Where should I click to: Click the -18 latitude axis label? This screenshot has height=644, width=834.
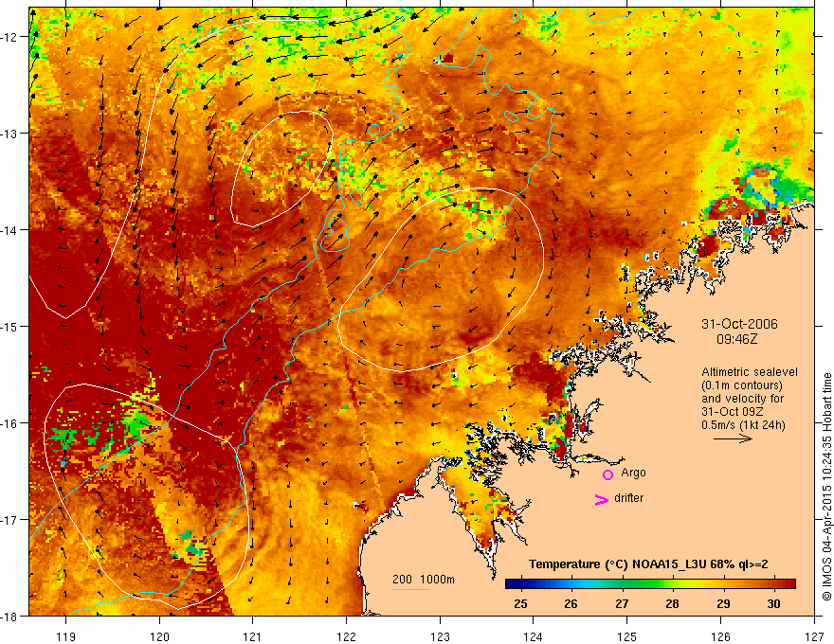pos(9,616)
